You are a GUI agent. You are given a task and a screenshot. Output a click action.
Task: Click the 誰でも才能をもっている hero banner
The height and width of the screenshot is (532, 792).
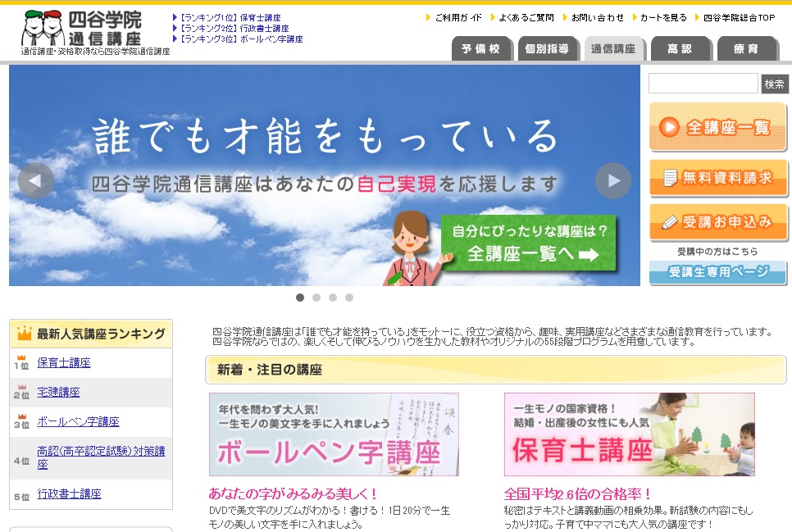(325, 175)
